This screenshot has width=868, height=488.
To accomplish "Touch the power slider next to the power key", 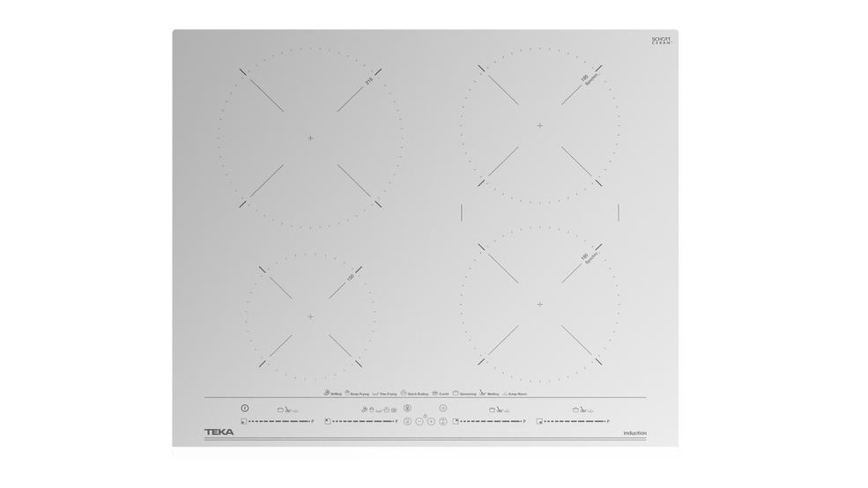I will (279, 422).
